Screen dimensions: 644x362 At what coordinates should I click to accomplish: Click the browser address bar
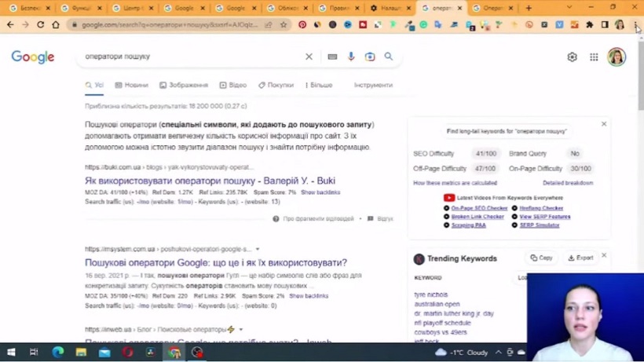click(x=169, y=24)
